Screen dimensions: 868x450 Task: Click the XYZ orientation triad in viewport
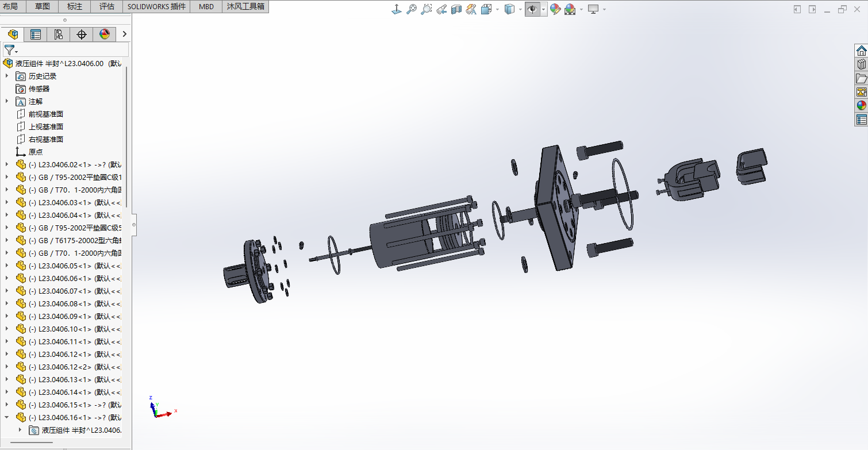(162, 407)
